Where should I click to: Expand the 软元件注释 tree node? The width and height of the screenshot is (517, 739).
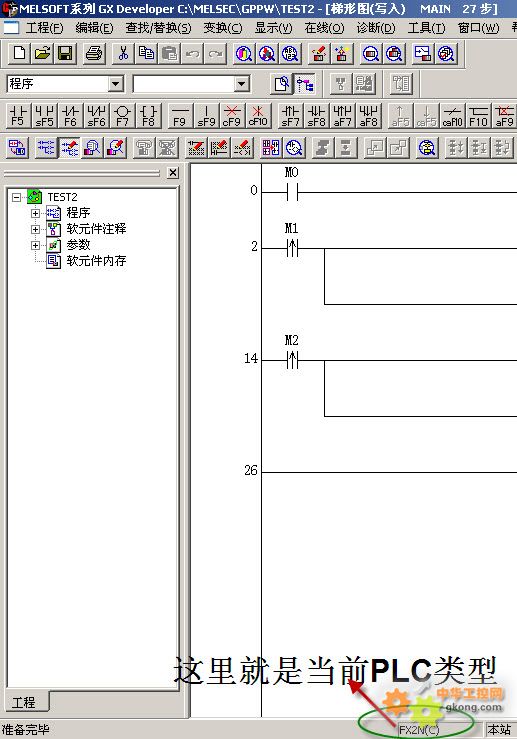(x=35, y=229)
